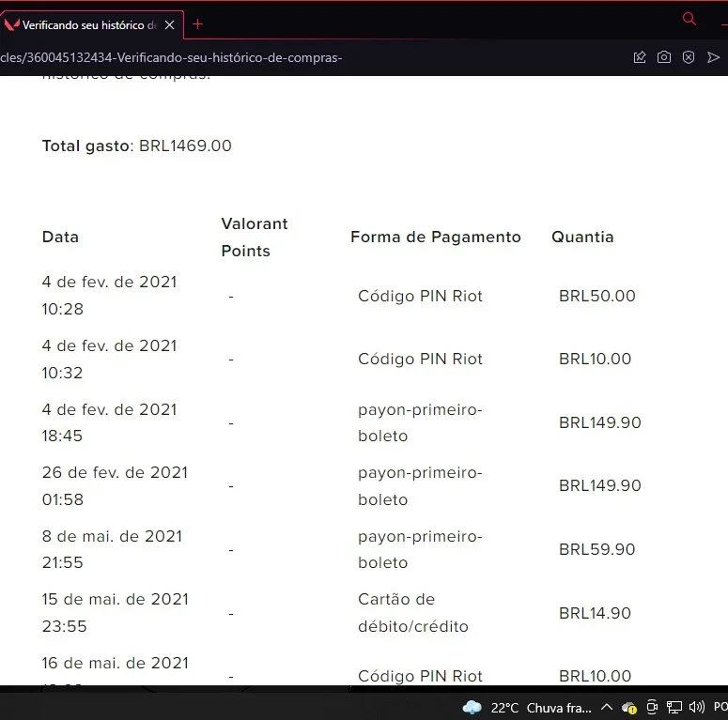This screenshot has width=728, height=720.
Task: Take a snapshot using the camera icon
Action: pyautogui.click(x=664, y=57)
